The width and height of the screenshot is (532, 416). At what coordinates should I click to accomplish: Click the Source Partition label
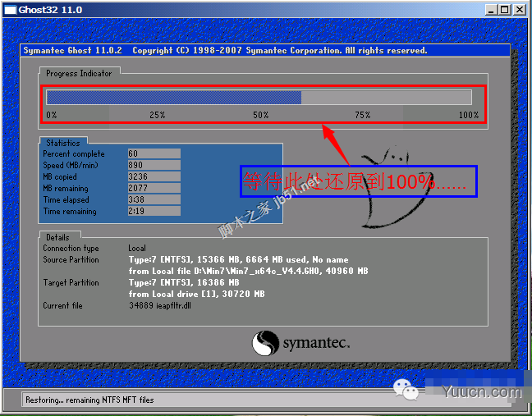tap(71, 260)
